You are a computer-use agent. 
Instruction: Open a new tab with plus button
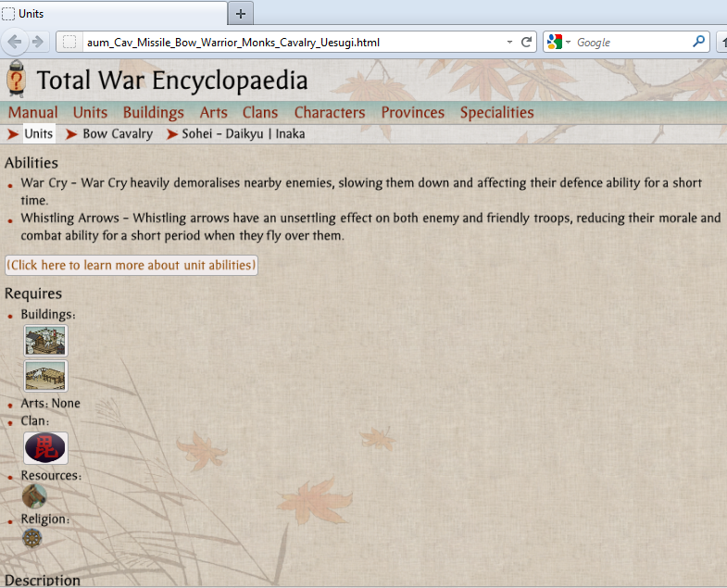click(241, 14)
